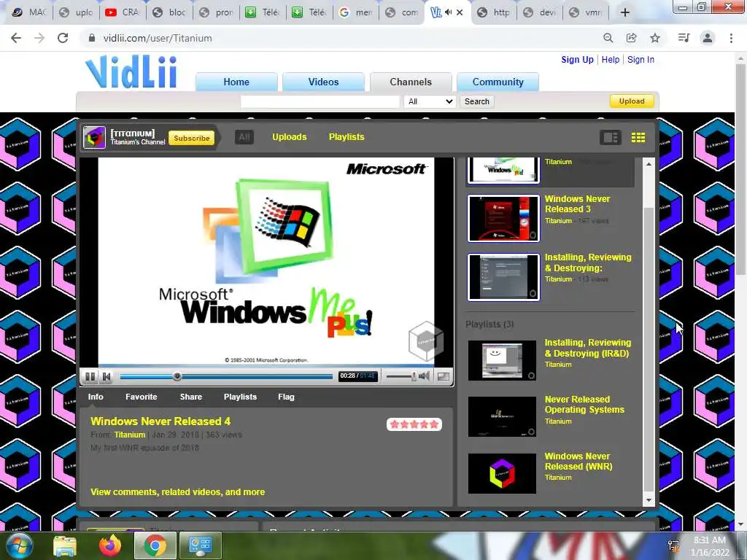The width and height of the screenshot is (747, 560).
Task: Click the Help link
Action: (611, 60)
